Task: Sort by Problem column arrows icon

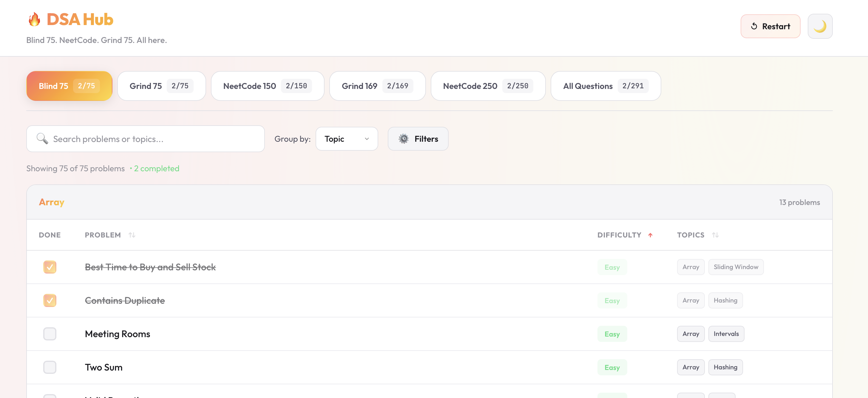Action: [x=132, y=235]
